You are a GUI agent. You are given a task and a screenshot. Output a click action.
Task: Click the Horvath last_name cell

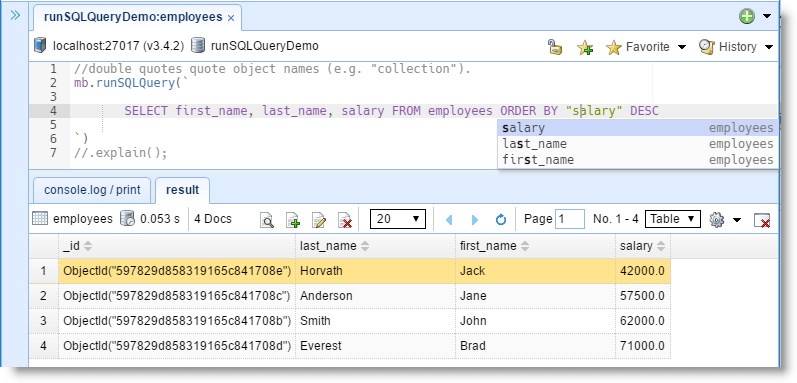[376, 271]
